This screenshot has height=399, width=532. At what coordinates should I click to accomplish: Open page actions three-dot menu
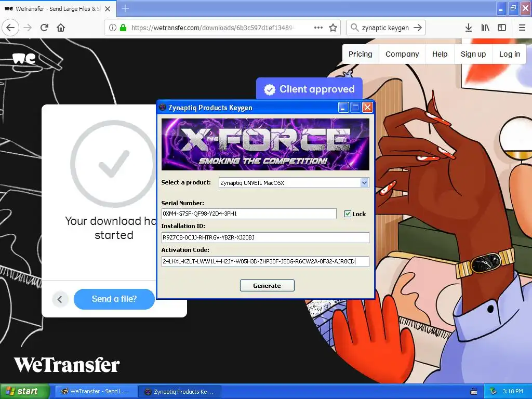318,28
